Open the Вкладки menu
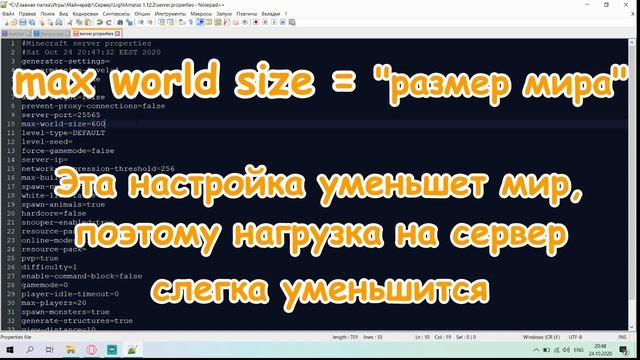This screenshot has height=360, width=640. pos(271,13)
